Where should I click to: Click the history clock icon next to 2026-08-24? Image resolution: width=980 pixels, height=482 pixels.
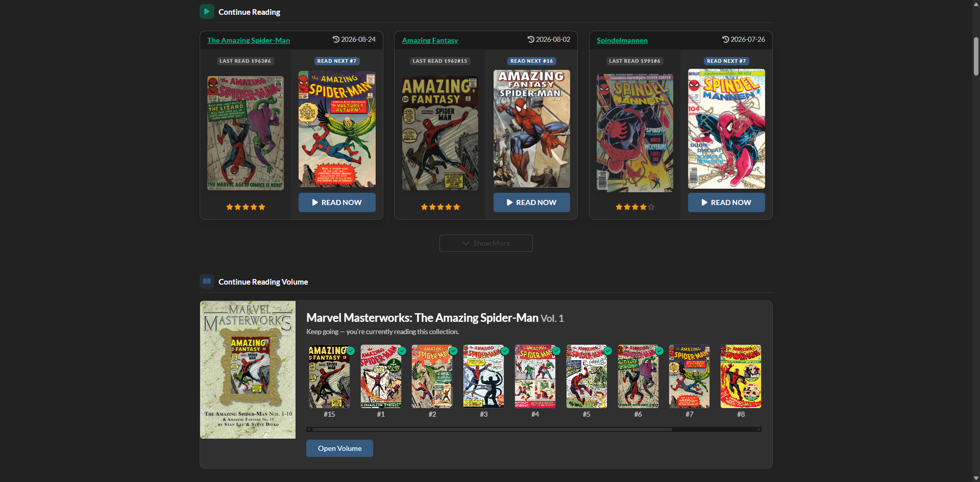(336, 39)
